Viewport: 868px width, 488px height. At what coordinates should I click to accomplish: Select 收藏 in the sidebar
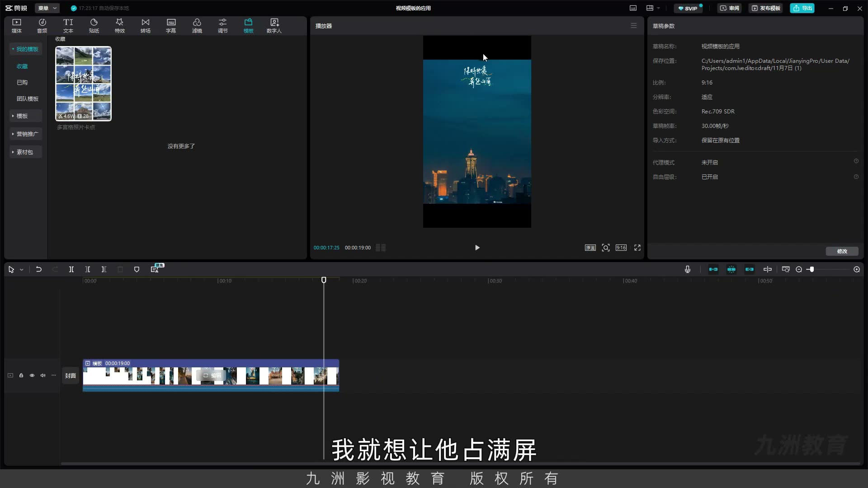click(22, 66)
